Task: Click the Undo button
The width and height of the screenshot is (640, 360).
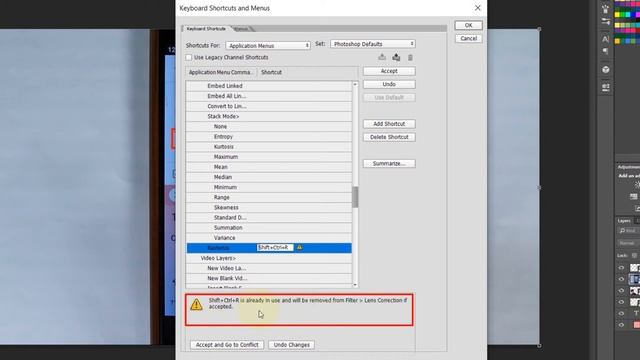Action: pos(389,84)
